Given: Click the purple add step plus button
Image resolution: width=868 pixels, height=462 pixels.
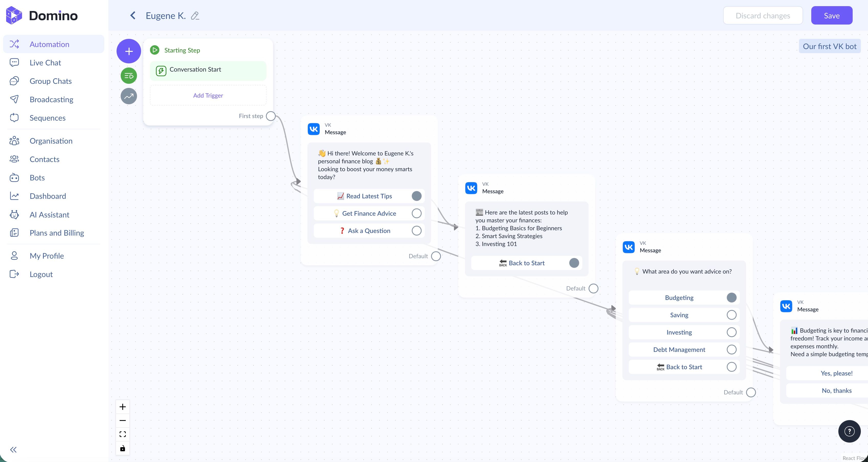Looking at the screenshot, I should (129, 51).
